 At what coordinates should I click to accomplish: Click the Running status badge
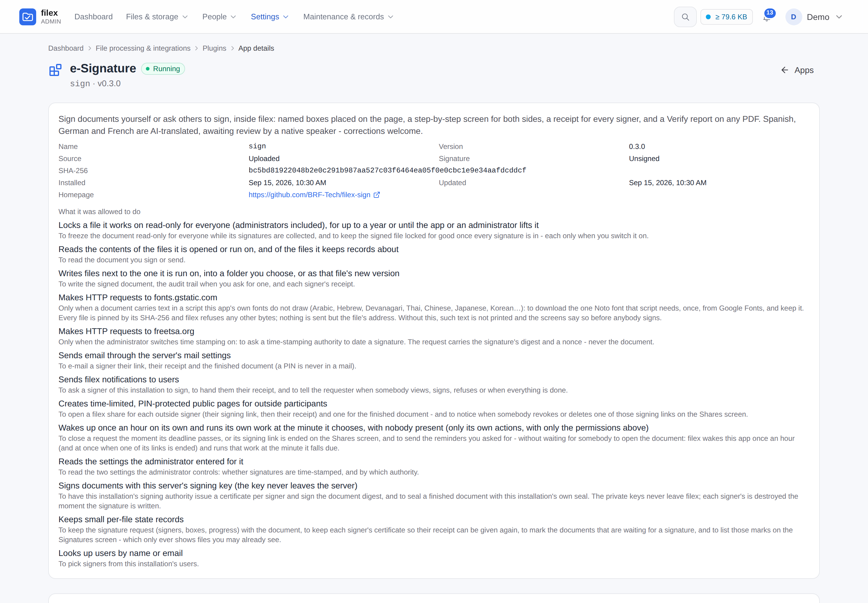point(163,69)
